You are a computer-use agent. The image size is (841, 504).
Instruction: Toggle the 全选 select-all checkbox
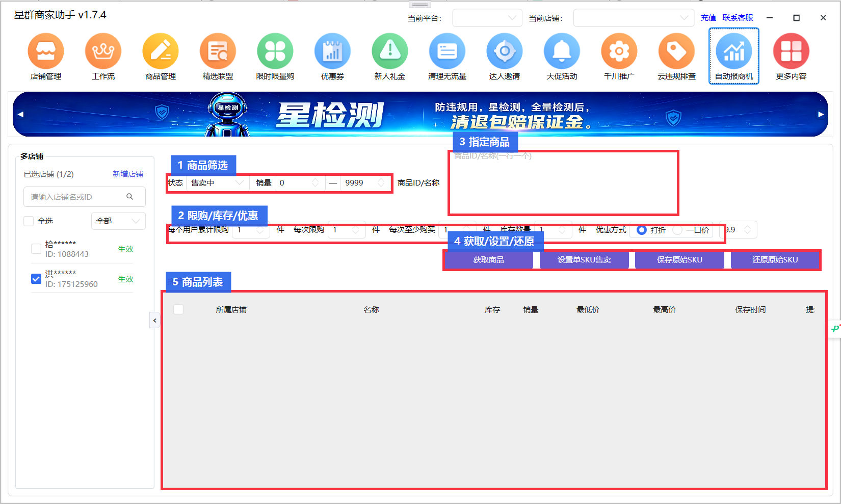point(29,221)
